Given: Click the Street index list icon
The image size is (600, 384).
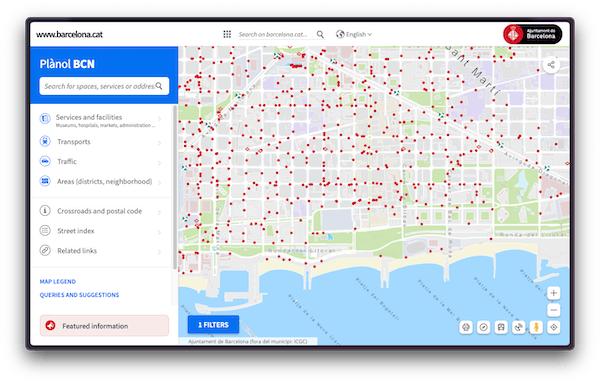Looking at the screenshot, I should pos(45,231).
